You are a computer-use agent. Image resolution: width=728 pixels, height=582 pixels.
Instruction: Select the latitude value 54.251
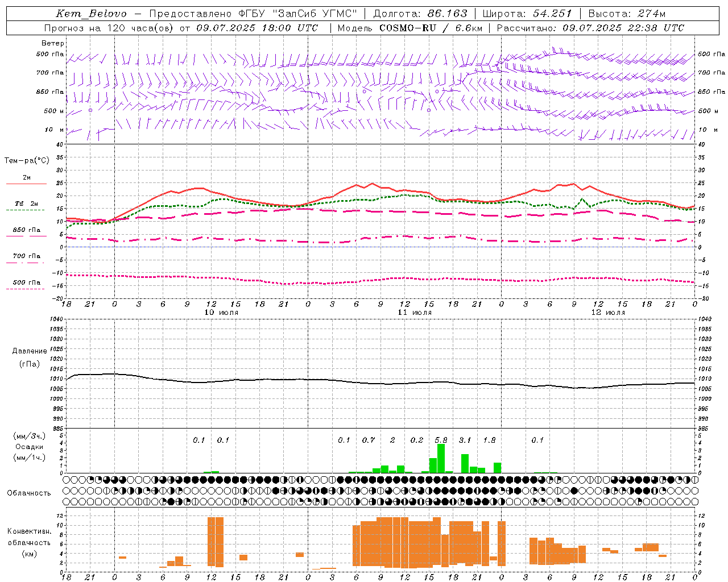[552, 14]
